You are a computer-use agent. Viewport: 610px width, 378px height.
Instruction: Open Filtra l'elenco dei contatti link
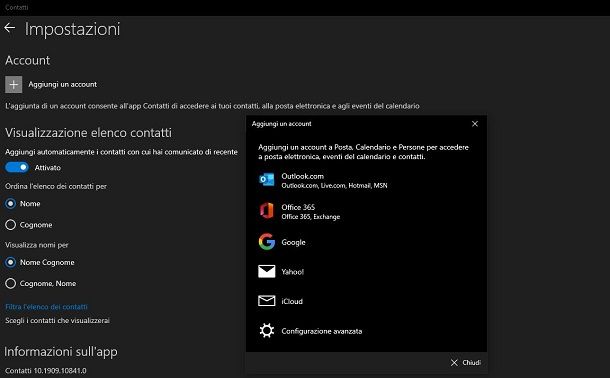tap(46, 307)
